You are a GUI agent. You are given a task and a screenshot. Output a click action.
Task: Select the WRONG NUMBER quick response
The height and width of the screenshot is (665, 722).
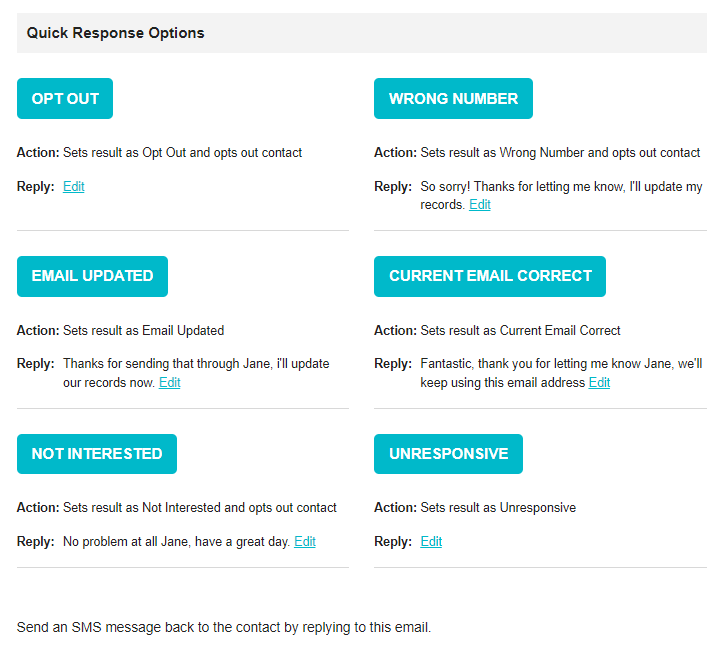453,99
